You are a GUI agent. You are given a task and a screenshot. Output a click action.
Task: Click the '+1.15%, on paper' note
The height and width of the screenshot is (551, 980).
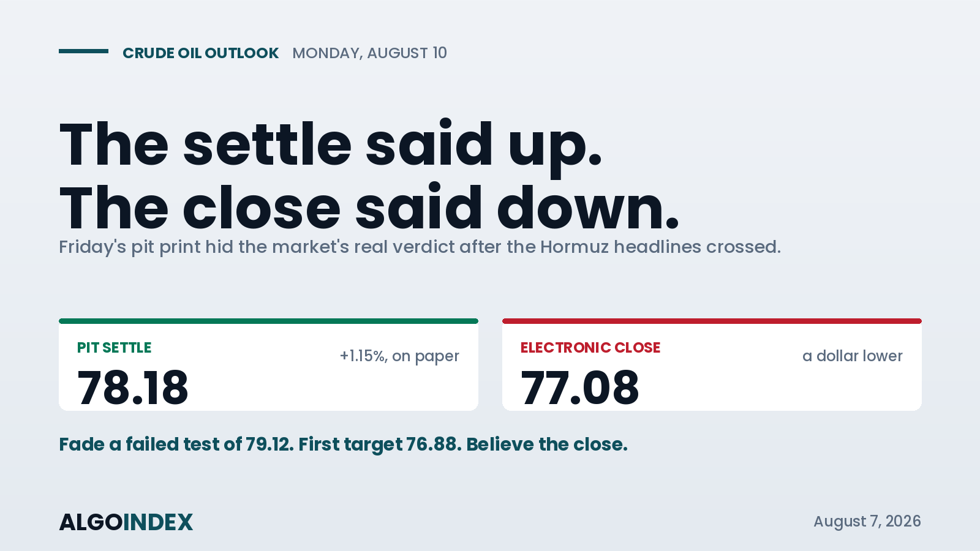(x=399, y=356)
